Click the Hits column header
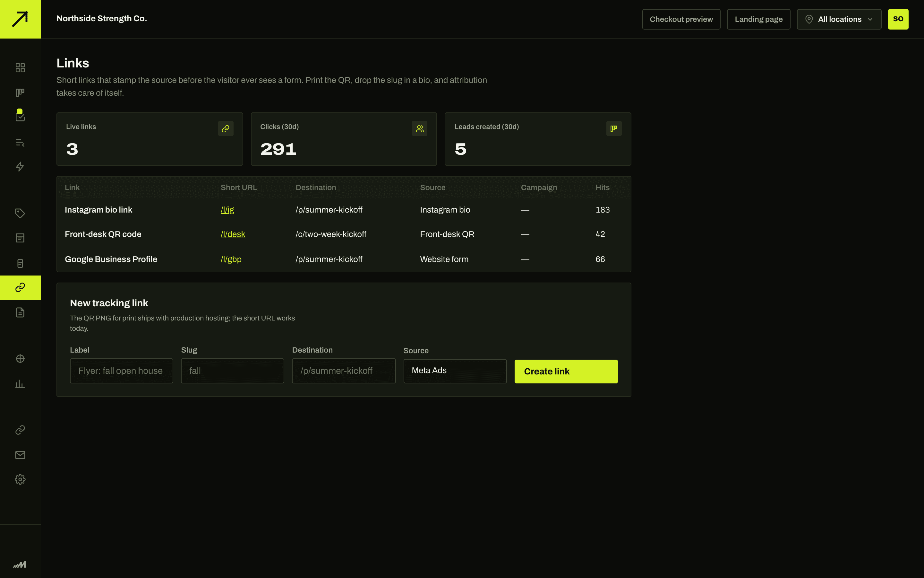This screenshot has width=924, height=578. click(x=603, y=188)
